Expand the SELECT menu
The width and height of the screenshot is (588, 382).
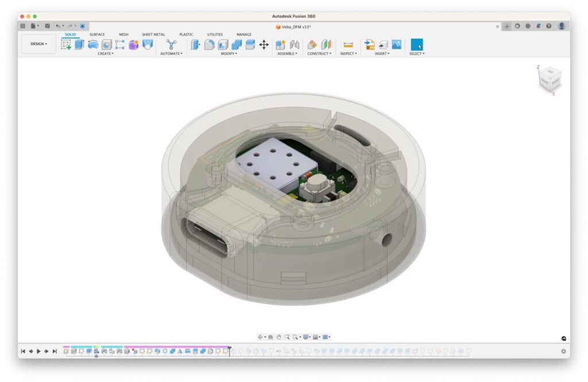coord(417,53)
